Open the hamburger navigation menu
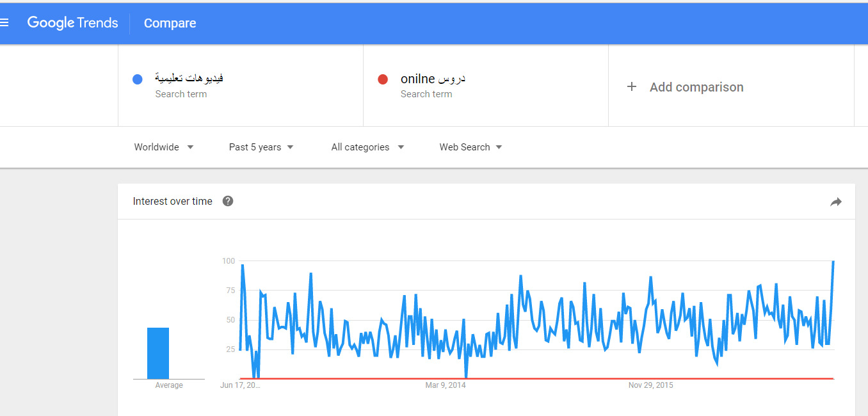The height and width of the screenshot is (416, 868). (4, 23)
